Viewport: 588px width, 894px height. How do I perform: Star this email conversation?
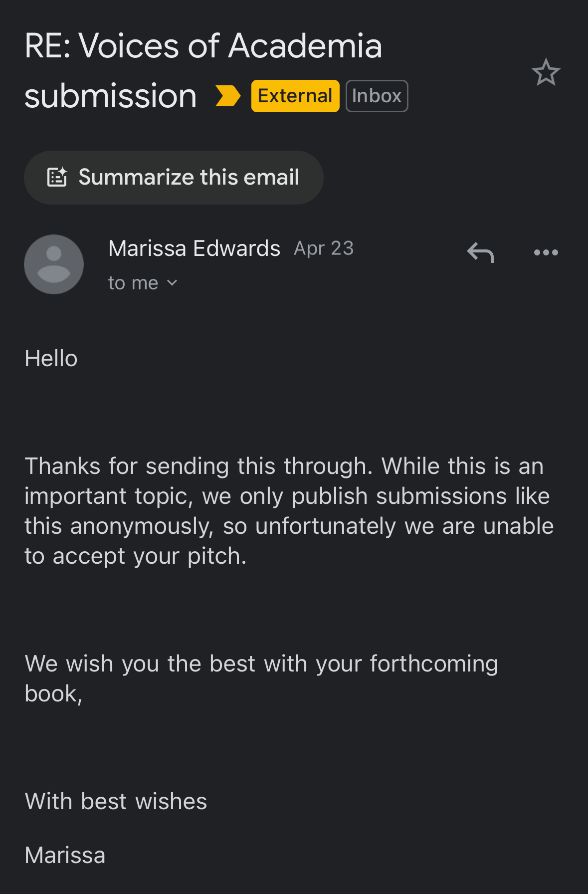click(546, 72)
